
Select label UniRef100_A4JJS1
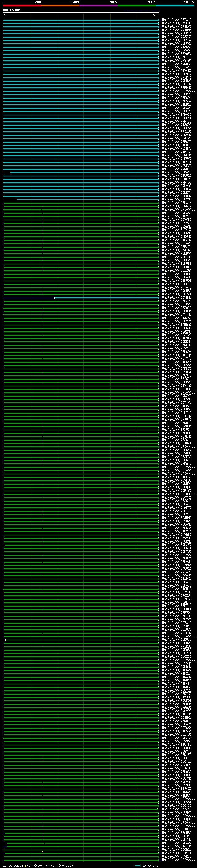(x=176, y=318)
